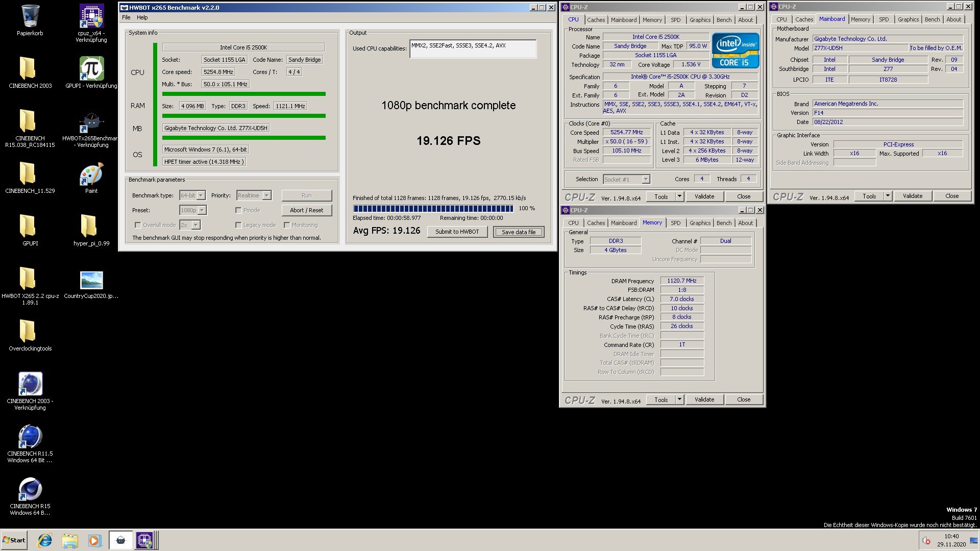The width and height of the screenshot is (980, 551).
Task: Open Windows Explorer from the taskbar
Action: [70, 540]
